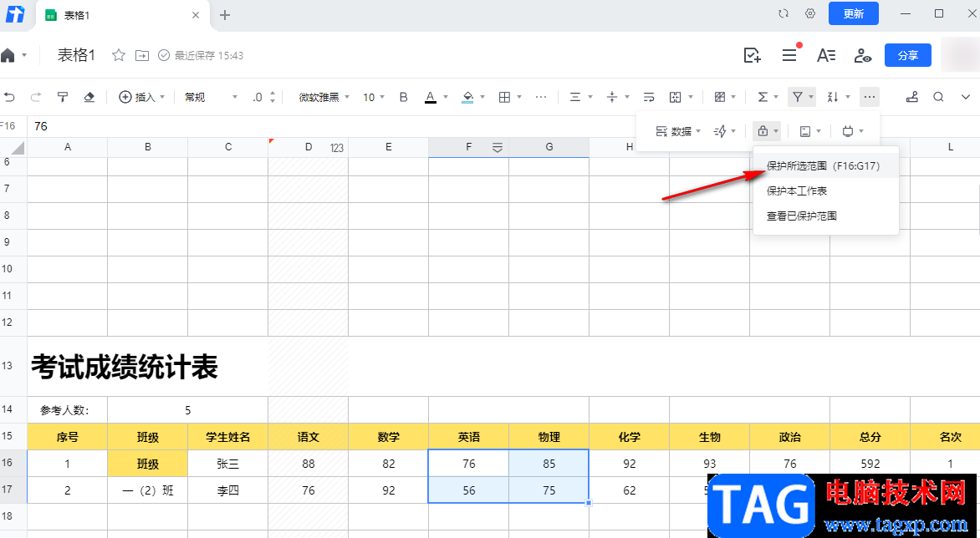The height and width of the screenshot is (538, 980).
Task: Click the form view icon next to lock
Action: click(x=805, y=131)
